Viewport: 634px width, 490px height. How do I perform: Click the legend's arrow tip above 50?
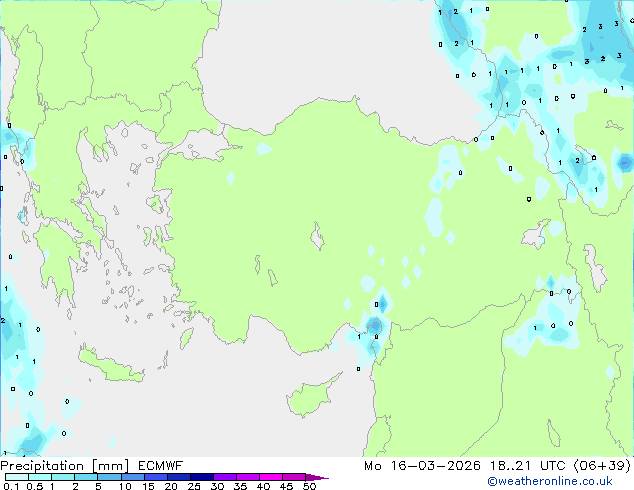(x=322, y=477)
